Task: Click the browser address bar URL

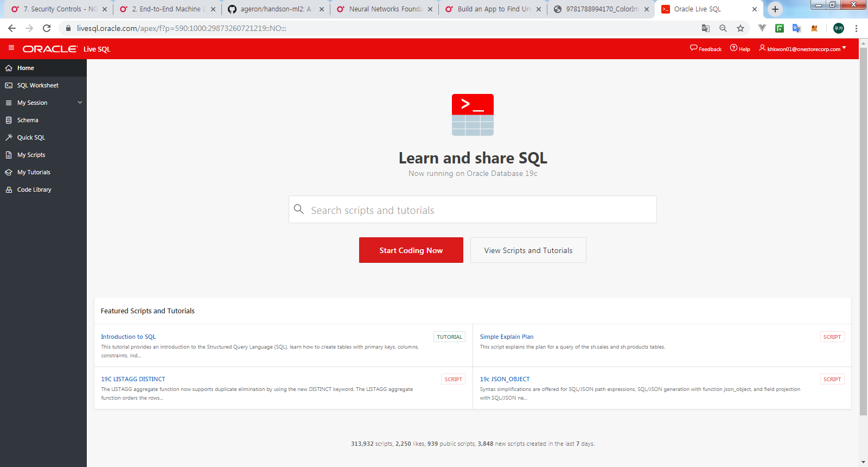Action: (181, 28)
